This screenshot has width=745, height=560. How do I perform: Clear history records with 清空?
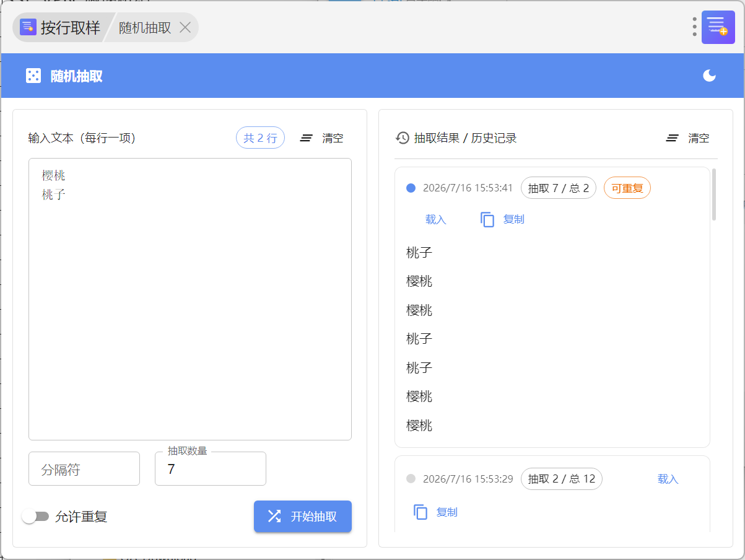[x=687, y=138]
